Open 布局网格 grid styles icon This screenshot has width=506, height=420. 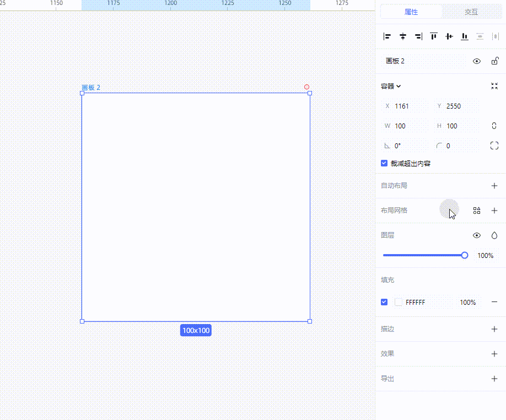tap(477, 211)
